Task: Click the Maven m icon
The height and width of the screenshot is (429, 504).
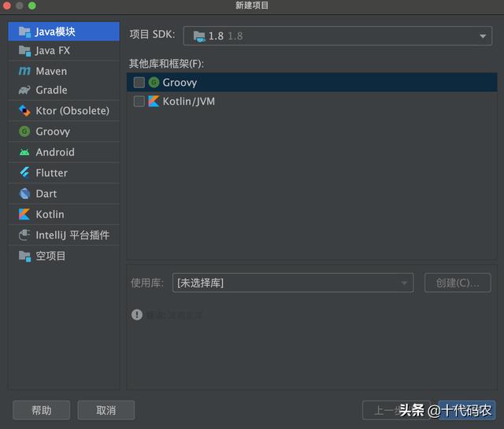Action: tap(24, 71)
